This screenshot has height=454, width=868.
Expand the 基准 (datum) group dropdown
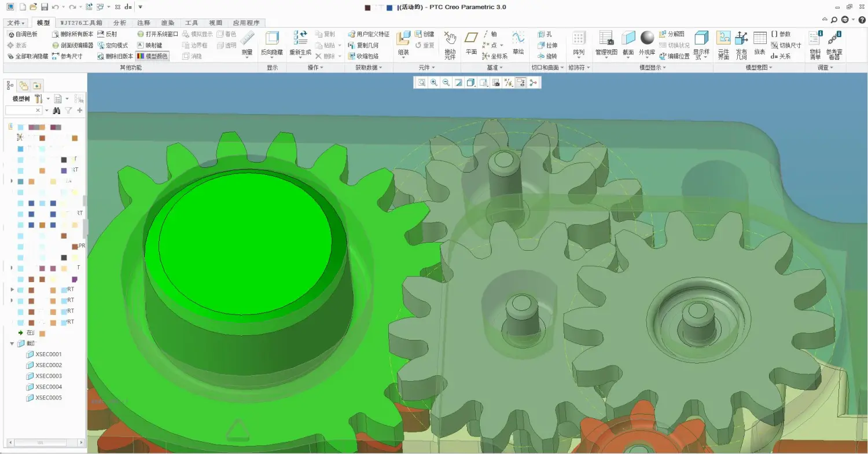pos(494,68)
